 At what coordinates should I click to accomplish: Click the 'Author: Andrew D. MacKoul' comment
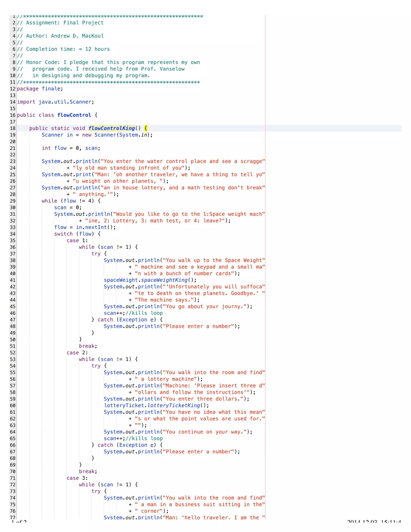tap(60, 36)
